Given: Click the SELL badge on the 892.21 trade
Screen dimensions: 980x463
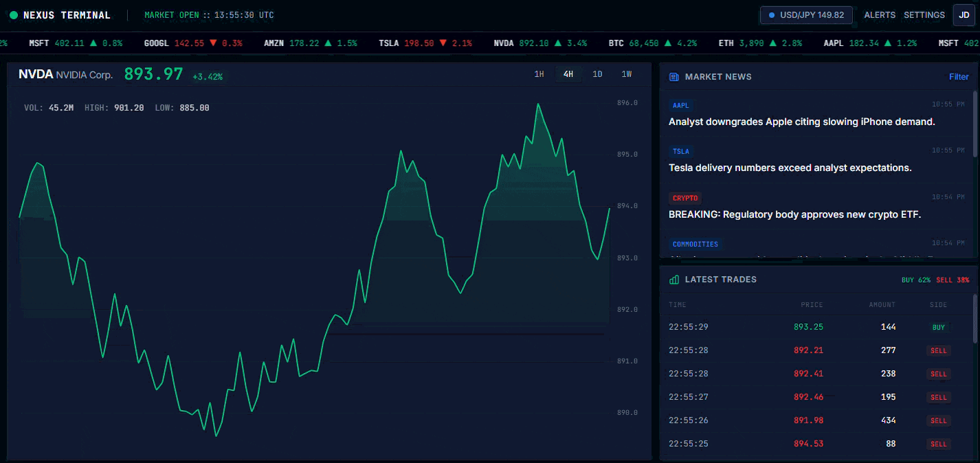Looking at the screenshot, I should (x=938, y=351).
